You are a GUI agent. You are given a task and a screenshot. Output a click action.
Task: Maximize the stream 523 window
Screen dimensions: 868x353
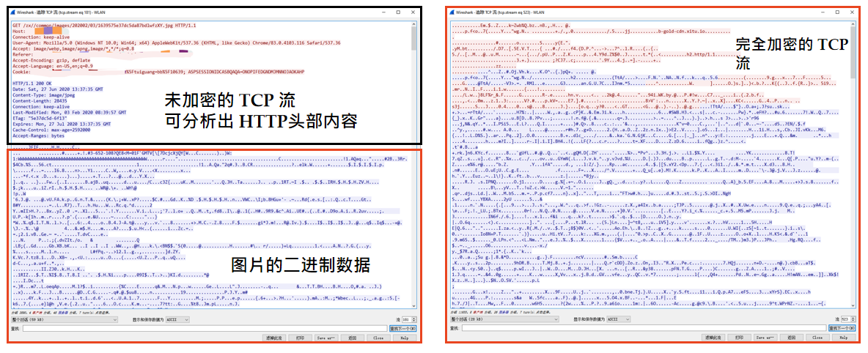coord(837,12)
